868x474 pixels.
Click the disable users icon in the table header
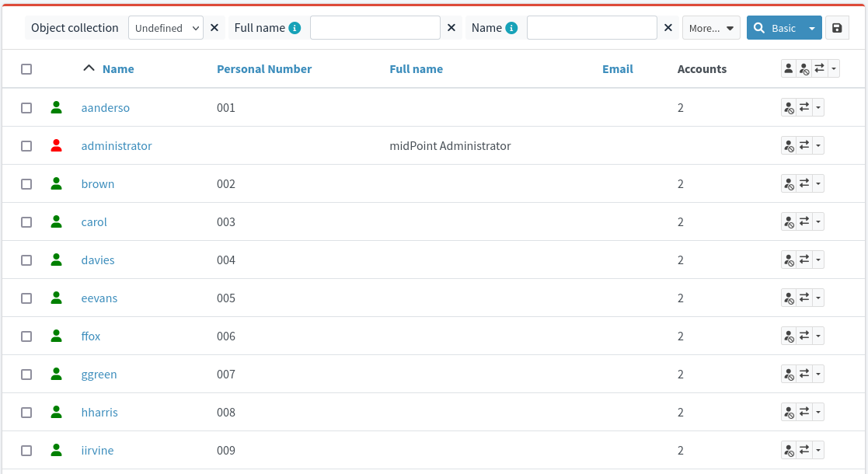(804, 68)
